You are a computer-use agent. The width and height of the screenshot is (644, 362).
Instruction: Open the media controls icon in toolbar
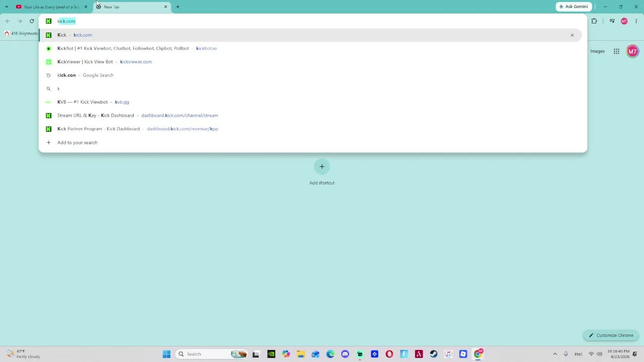click(x=612, y=21)
